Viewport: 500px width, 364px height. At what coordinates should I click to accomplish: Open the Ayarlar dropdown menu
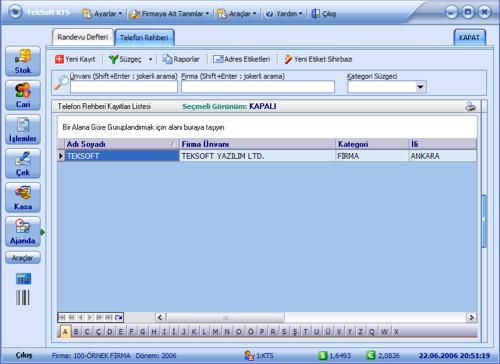pos(102,14)
